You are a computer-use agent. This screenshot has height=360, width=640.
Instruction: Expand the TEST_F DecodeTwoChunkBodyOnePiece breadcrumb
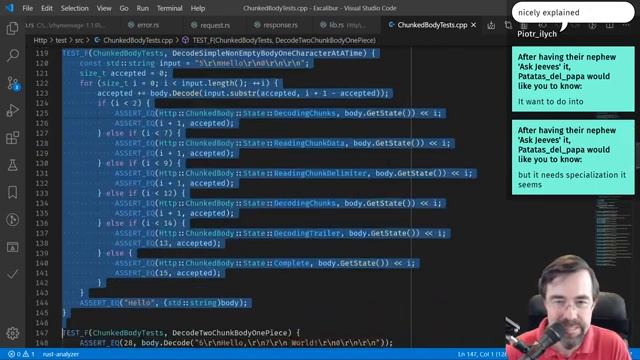click(x=284, y=40)
